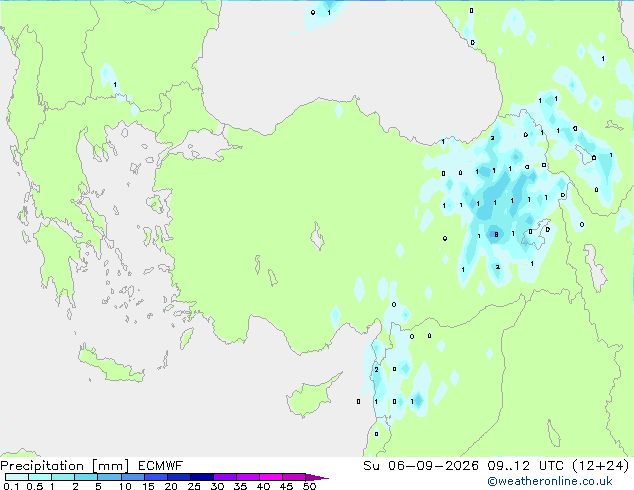Screen dimensions: 634x490
Task: Click the island of Cyprus on map
Action: coord(311,397)
